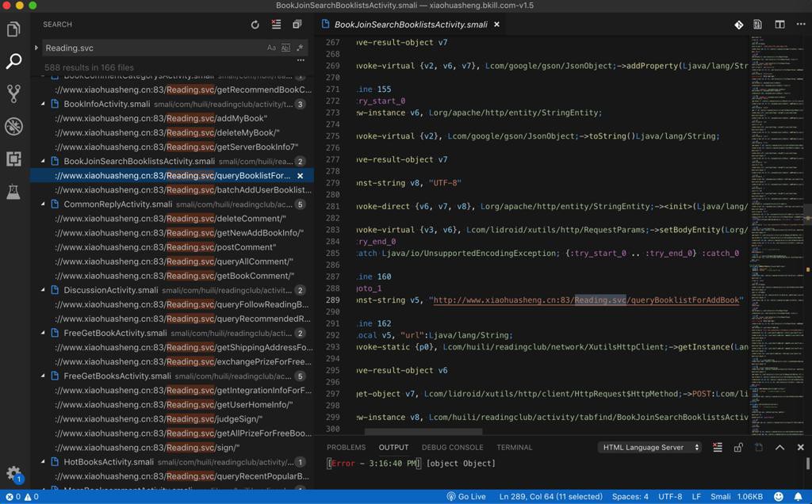Change end-of-line sequence via LF
The height and width of the screenshot is (504, 812).
[696, 497]
